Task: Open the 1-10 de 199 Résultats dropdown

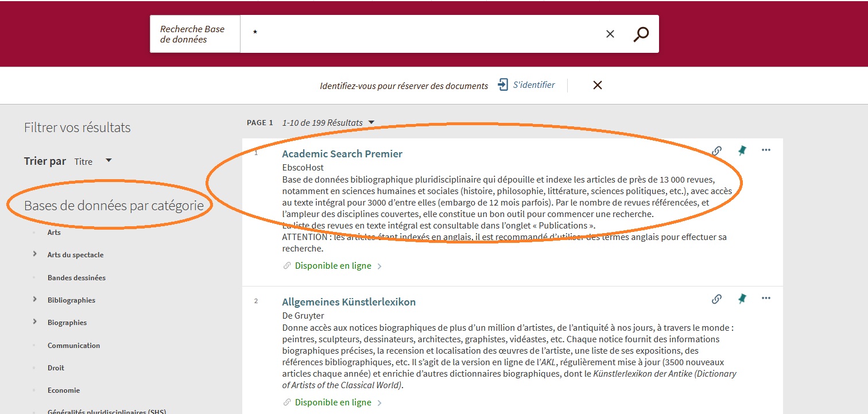Action: point(328,122)
